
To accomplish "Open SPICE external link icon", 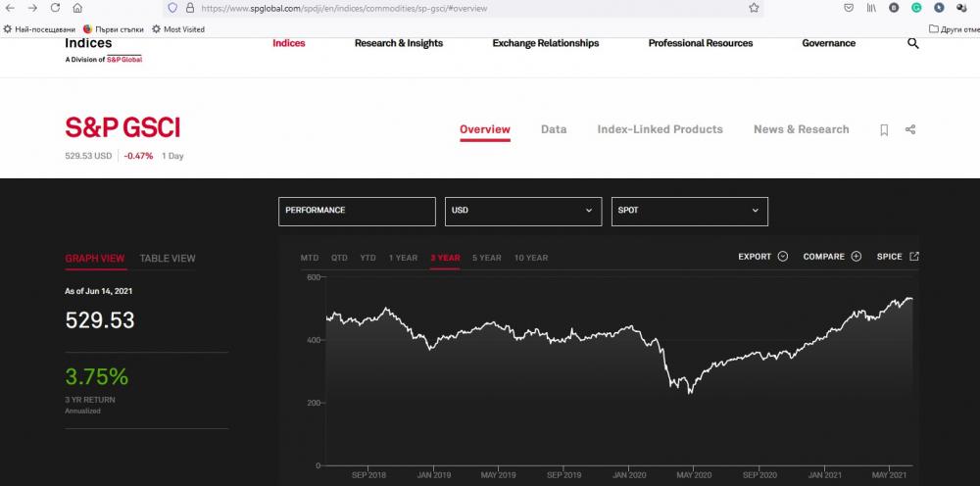I will click(x=914, y=257).
